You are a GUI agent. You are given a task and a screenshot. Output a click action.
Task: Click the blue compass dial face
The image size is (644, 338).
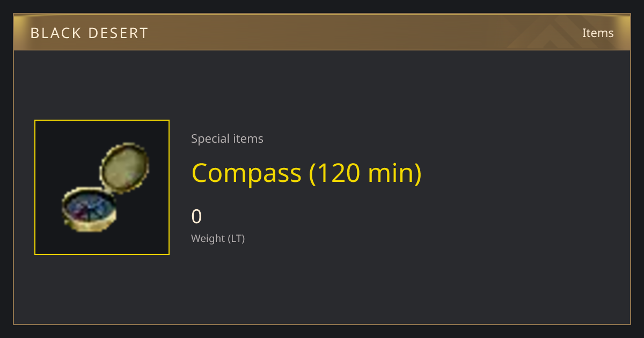[x=89, y=207]
